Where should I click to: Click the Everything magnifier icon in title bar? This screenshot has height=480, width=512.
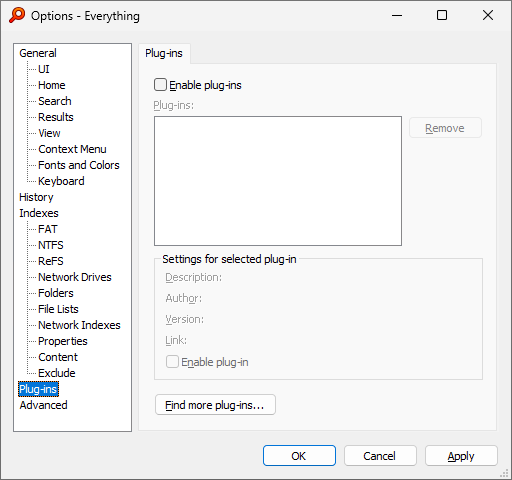tap(17, 15)
